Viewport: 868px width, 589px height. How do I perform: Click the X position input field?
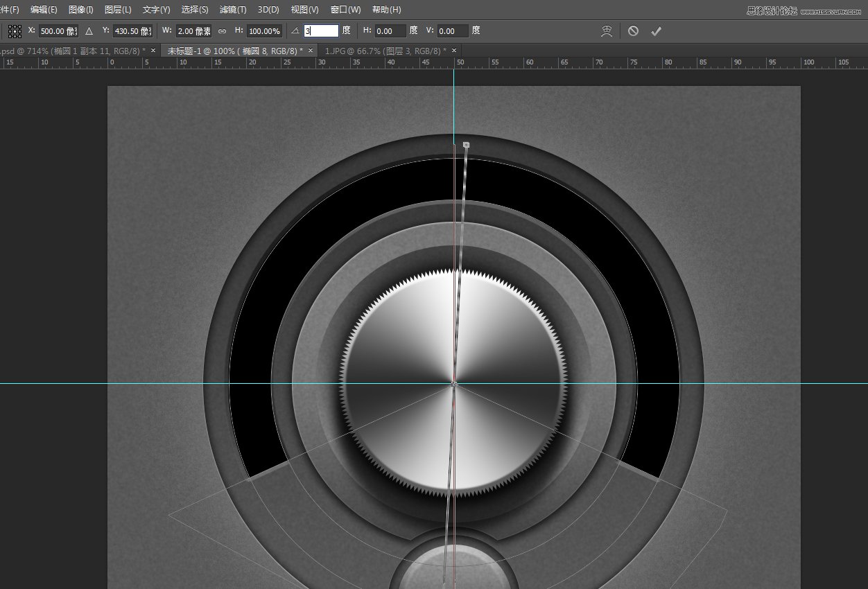[58, 31]
